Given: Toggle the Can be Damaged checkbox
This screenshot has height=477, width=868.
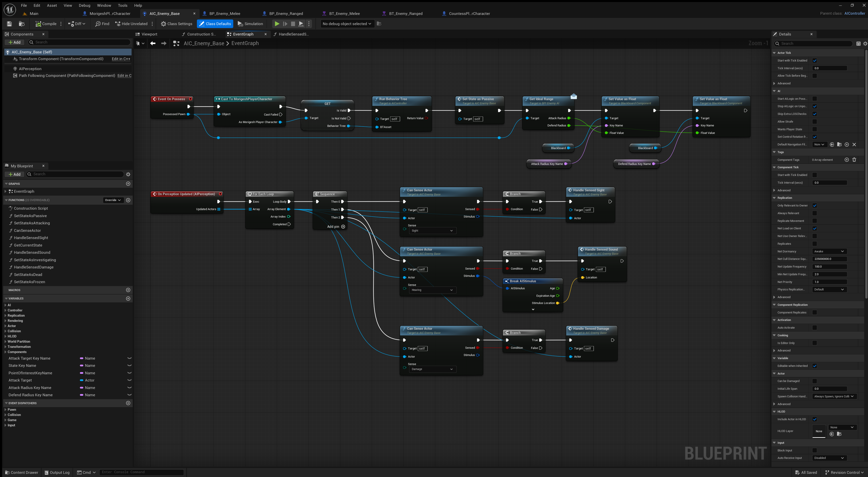Looking at the screenshot, I should pos(814,381).
